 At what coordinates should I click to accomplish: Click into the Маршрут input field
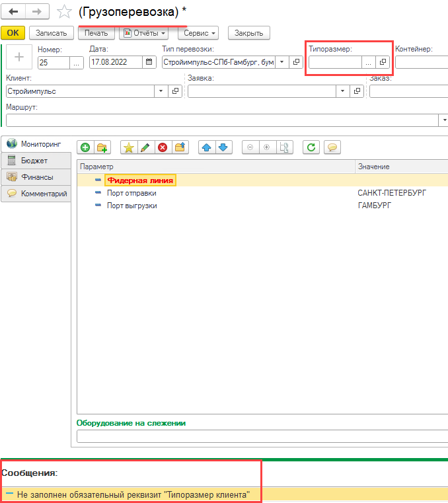click(222, 120)
